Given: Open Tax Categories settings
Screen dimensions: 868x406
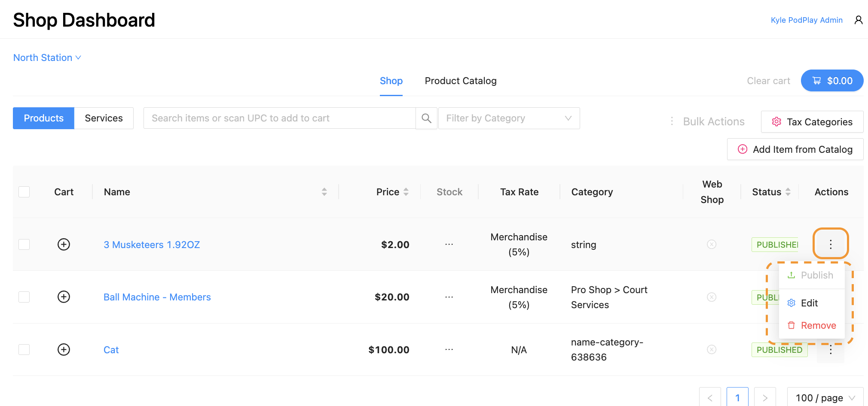Looking at the screenshot, I should point(812,122).
